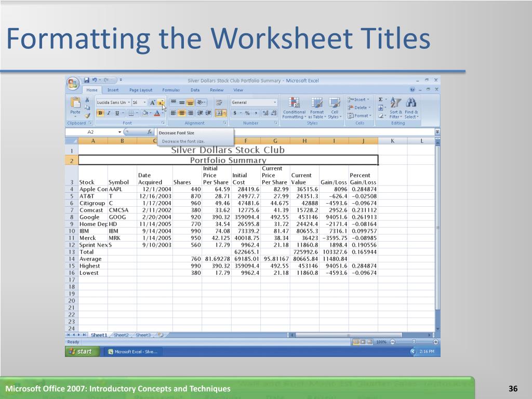The image size is (532, 399).
Task: Apply Percent Style format
Action: pos(247,113)
